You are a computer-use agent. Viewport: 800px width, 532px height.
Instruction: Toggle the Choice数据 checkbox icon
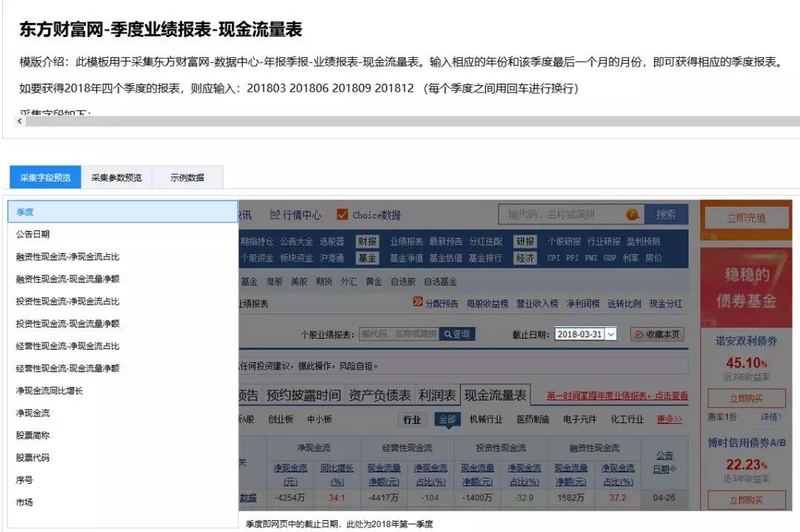coord(342,214)
